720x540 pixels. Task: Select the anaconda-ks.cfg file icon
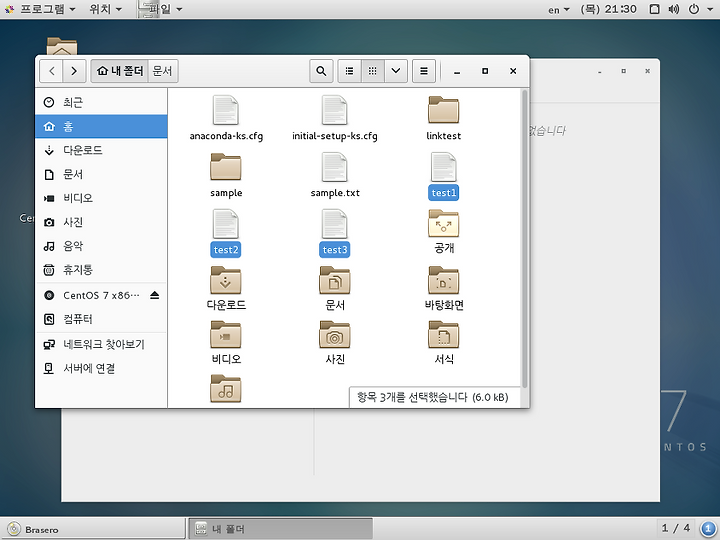(x=226, y=110)
